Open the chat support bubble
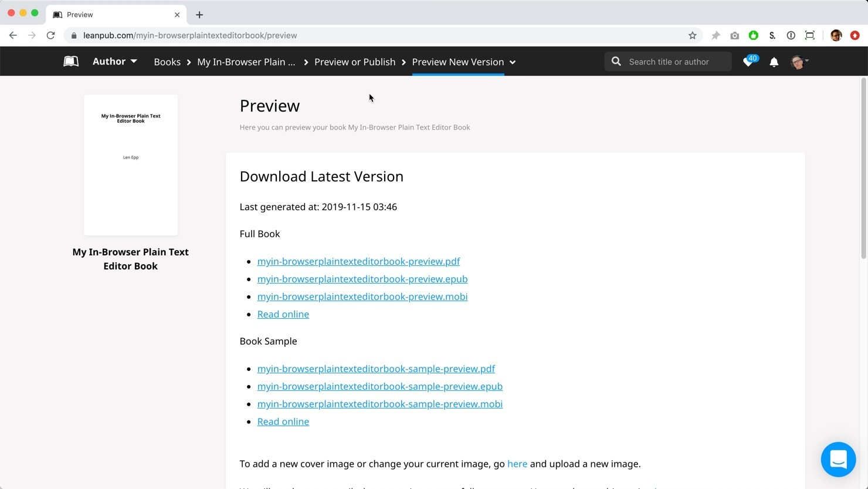This screenshot has width=868, height=489. (x=838, y=460)
